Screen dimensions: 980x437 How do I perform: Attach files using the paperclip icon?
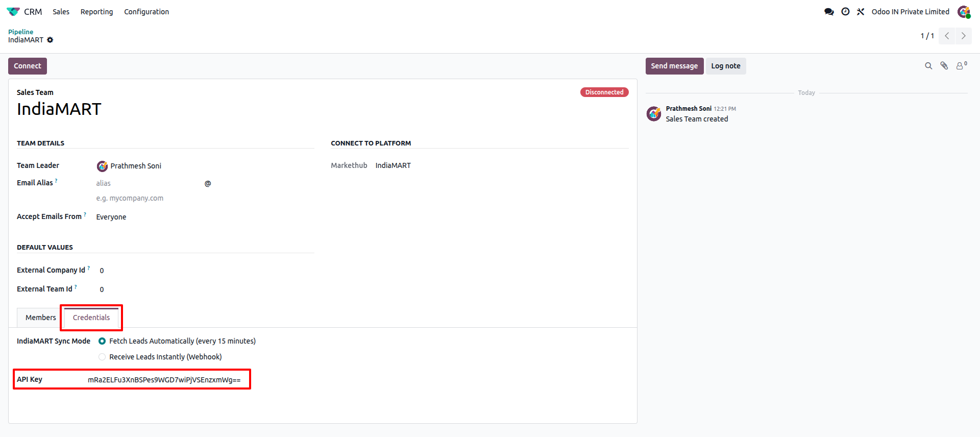944,66
